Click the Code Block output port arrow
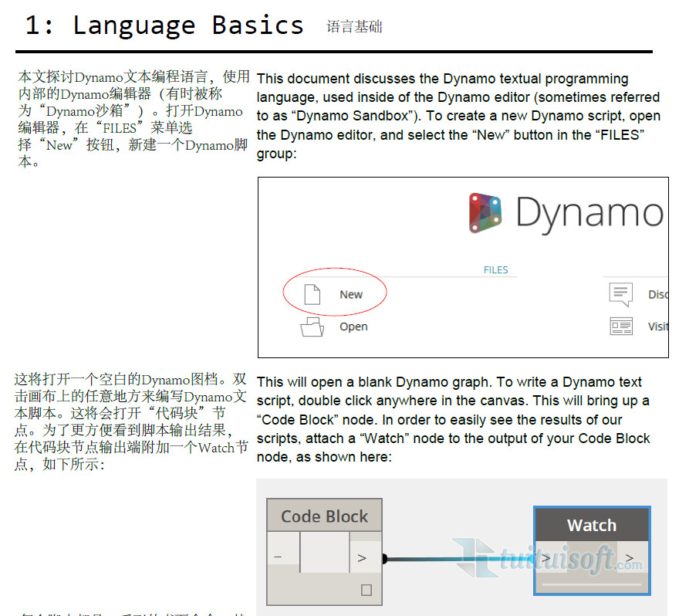Screen dimensions: 679x616 (362, 557)
